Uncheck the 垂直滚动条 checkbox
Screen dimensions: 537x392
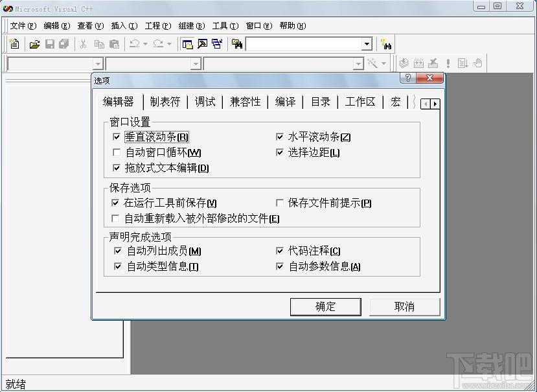117,137
